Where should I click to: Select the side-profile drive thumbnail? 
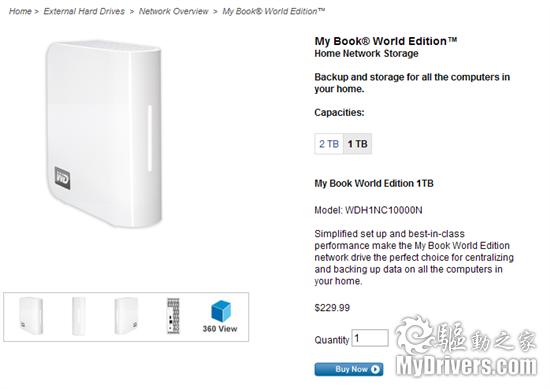pos(79,316)
